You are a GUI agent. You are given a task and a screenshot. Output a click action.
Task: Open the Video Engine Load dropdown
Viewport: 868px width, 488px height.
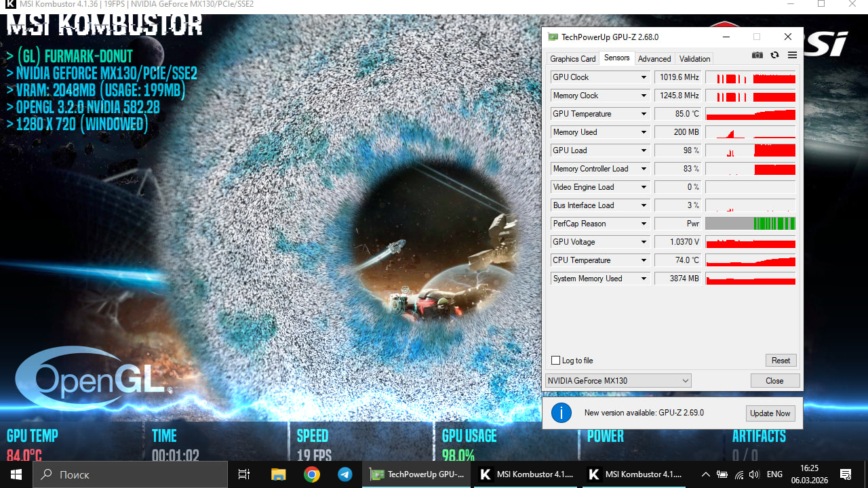(644, 187)
